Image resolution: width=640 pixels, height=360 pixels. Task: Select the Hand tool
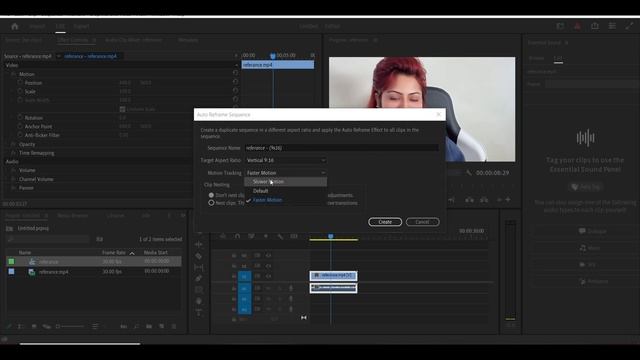199,301
